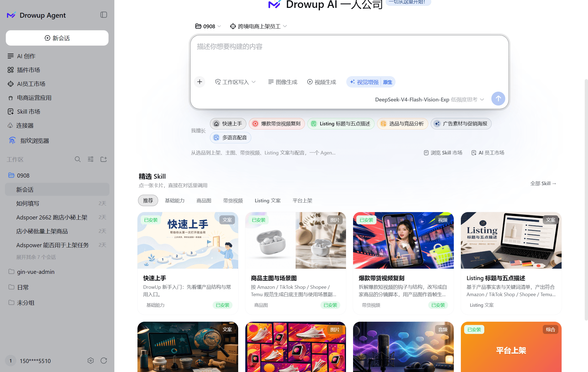The width and height of the screenshot is (588, 372).
Task: Switch to the 商品图 tab
Action: (x=204, y=201)
